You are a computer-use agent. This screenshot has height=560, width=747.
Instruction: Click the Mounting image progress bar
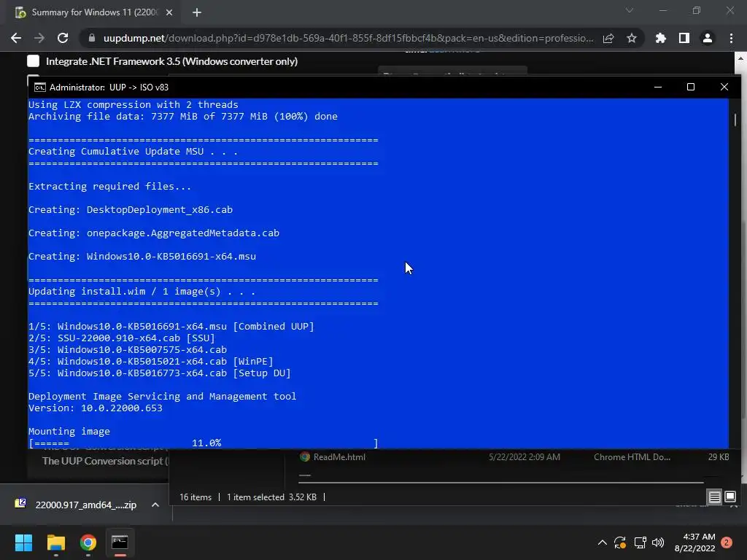point(204,443)
